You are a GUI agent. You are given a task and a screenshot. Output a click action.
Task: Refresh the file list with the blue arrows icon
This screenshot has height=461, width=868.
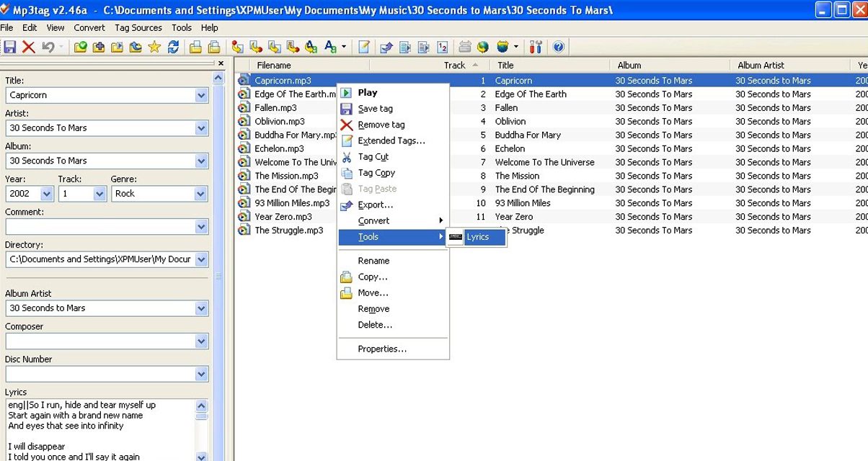pyautogui.click(x=173, y=47)
